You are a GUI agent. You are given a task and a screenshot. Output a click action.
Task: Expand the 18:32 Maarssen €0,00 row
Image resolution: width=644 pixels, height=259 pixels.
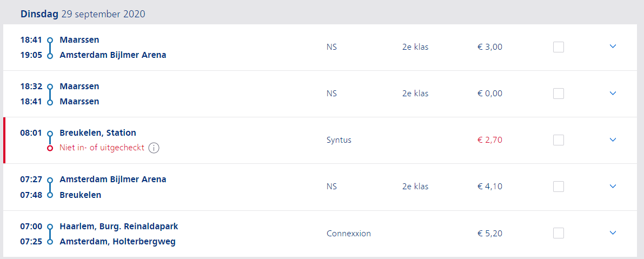613,93
